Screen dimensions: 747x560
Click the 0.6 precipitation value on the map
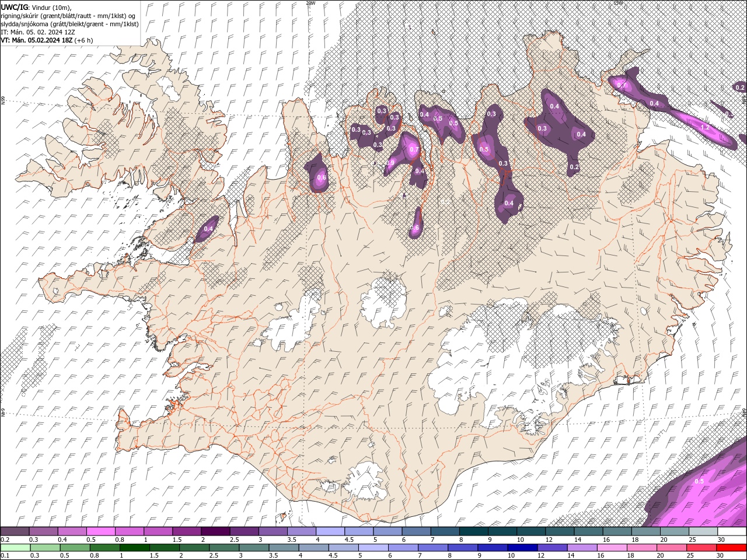tap(321, 178)
